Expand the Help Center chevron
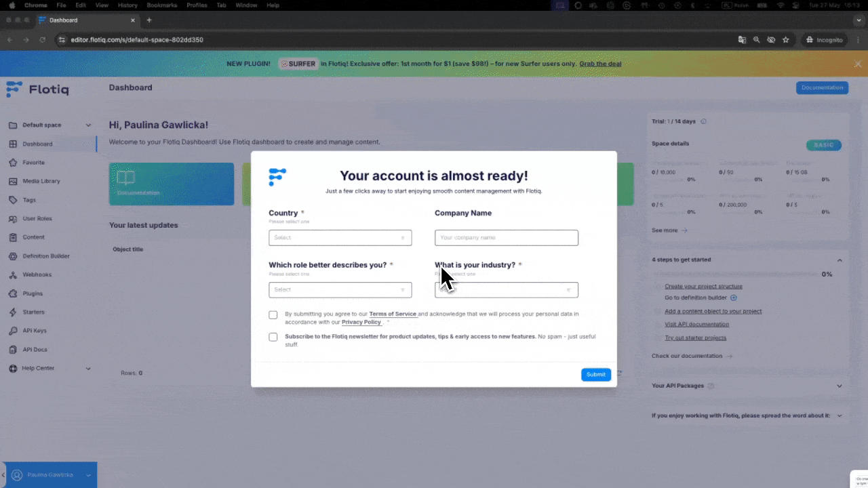The height and width of the screenshot is (488, 868). 88,368
